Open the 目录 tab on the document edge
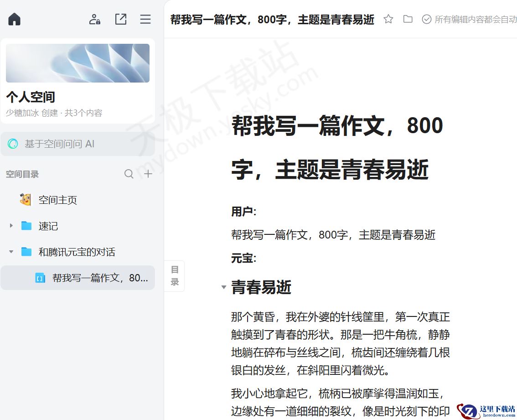The width and height of the screenshot is (517, 420). pyautogui.click(x=175, y=275)
